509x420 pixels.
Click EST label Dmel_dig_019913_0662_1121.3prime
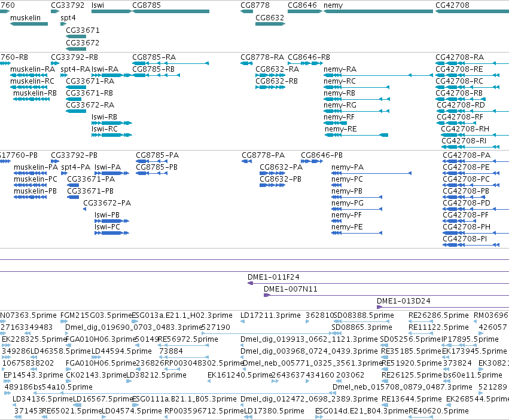309,339
